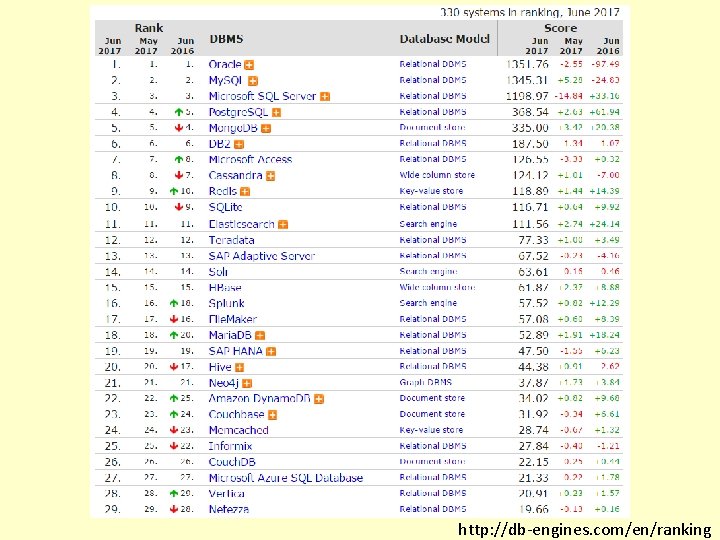Open the Memcached link
This screenshot has height=540, width=720.
tap(238, 430)
